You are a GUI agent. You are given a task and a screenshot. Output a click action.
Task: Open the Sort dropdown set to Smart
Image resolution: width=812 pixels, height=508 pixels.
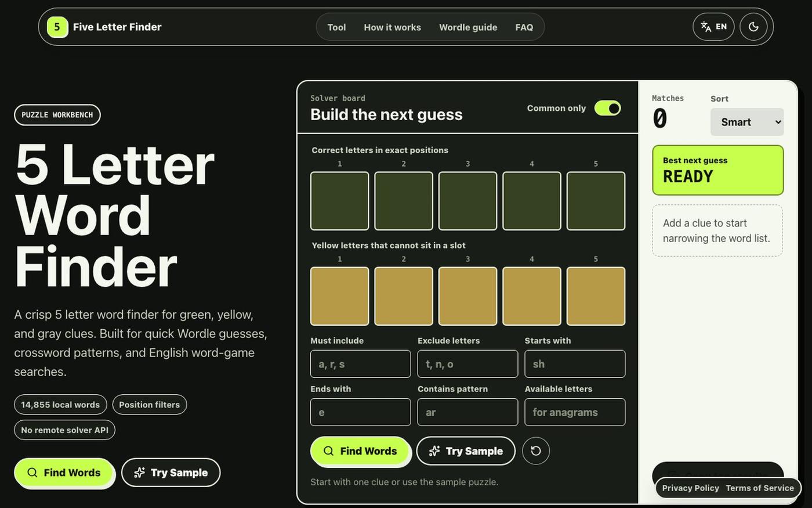(x=747, y=122)
